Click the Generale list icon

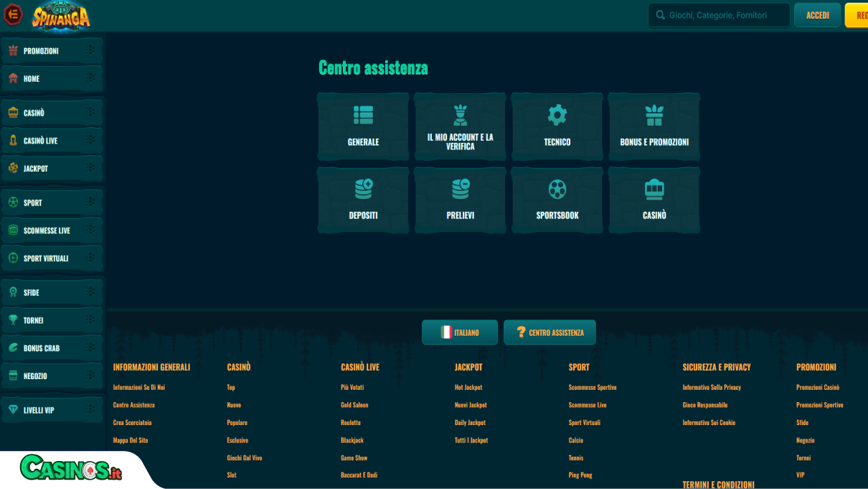tap(363, 115)
